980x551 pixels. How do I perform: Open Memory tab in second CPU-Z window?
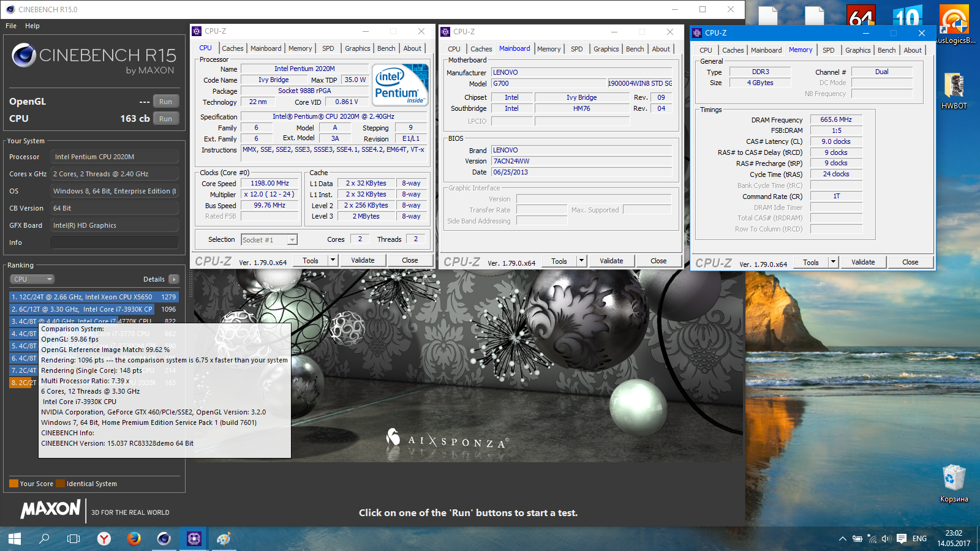coord(549,49)
